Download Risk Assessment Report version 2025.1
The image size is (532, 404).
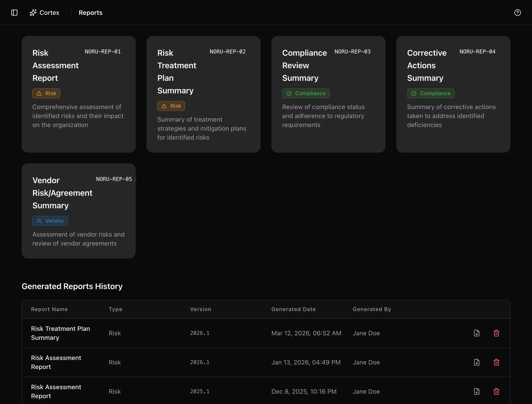click(477, 391)
